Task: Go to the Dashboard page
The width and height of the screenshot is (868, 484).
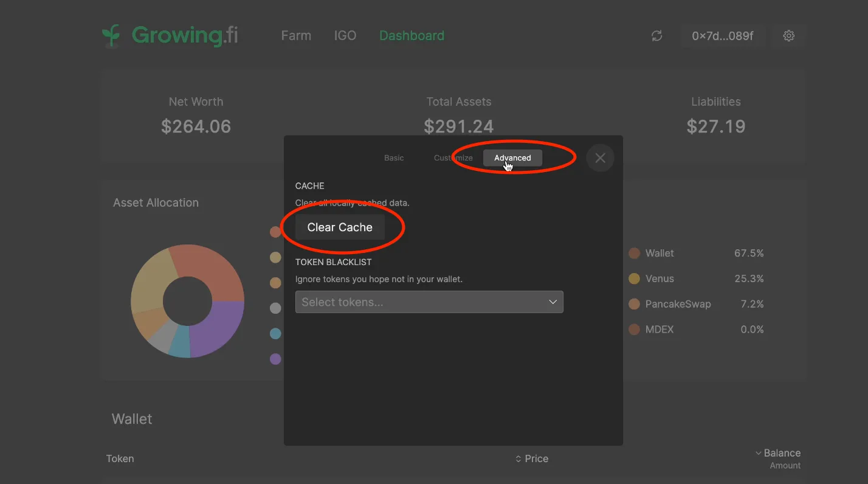Action: (412, 36)
